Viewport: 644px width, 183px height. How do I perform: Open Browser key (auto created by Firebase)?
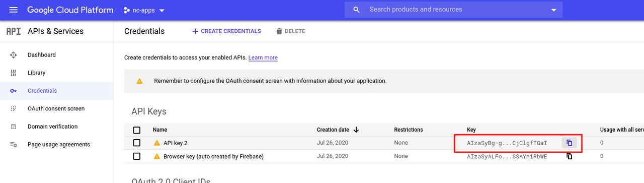pos(213,156)
